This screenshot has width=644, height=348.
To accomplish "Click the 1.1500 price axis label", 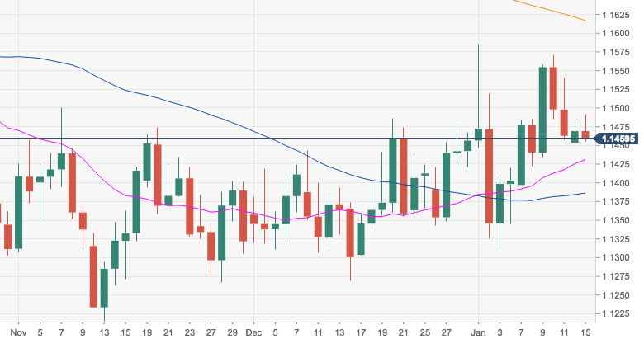I will (616, 108).
